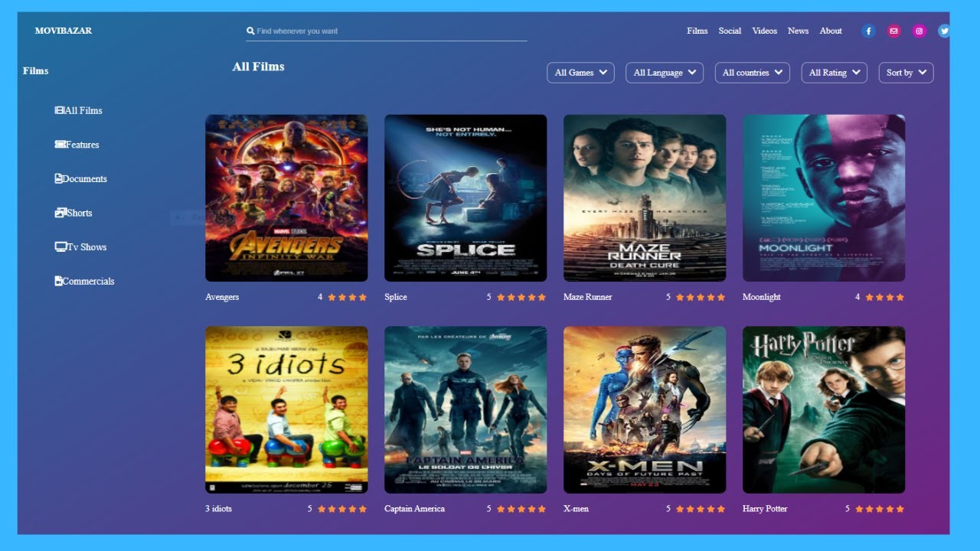
Task: Click the star rating under Splice
Action: click(x=521, y=297)
